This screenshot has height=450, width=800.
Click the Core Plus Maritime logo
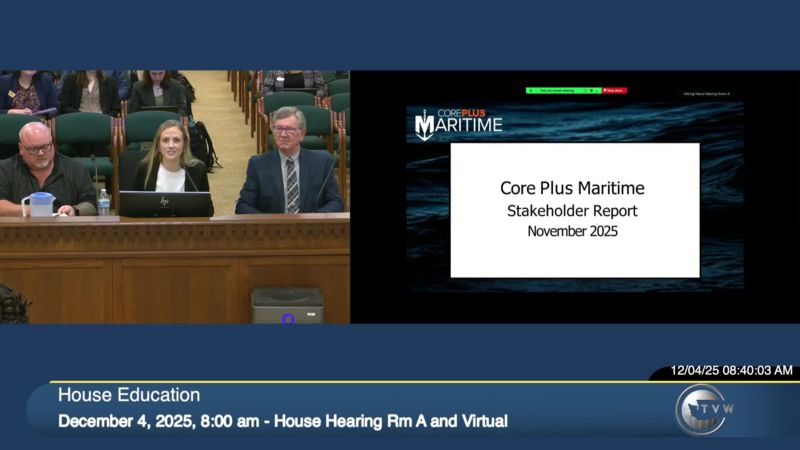pyautogui.click(x=459, y=123)
